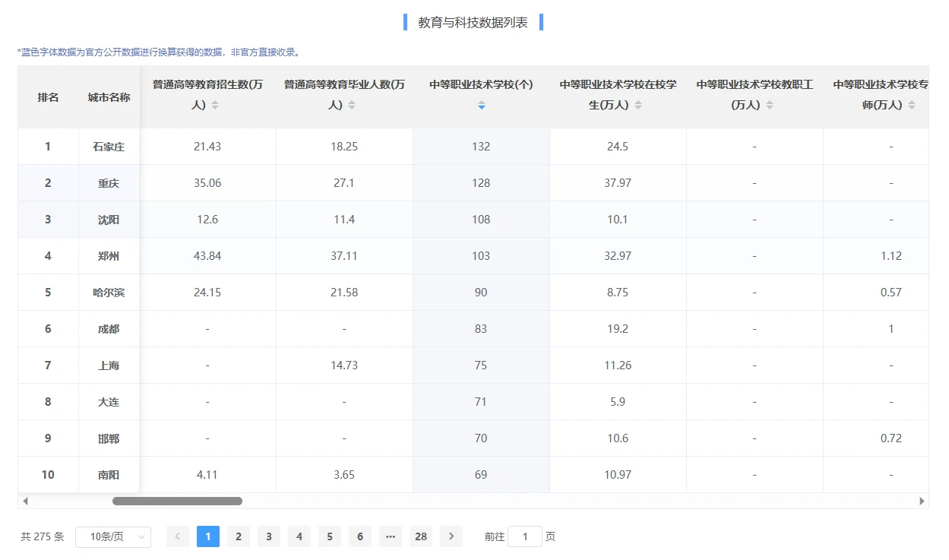The height and width of the screenshot is (560, 949).
Task: Click the 普通高等教育招生数(万人) header
Action: click(x=207, y=95)
